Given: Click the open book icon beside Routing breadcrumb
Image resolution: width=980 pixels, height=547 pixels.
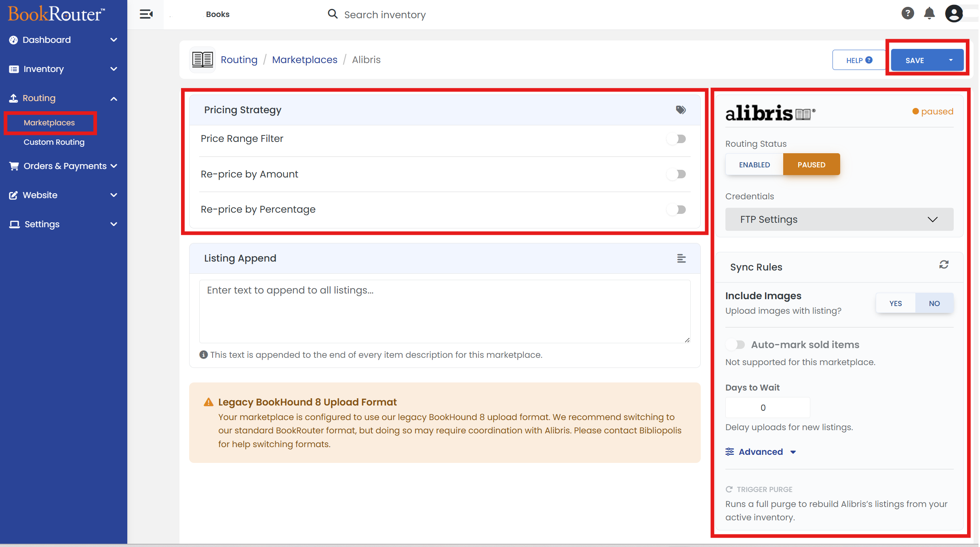Looking at the screenshot, I should point(202,59).
